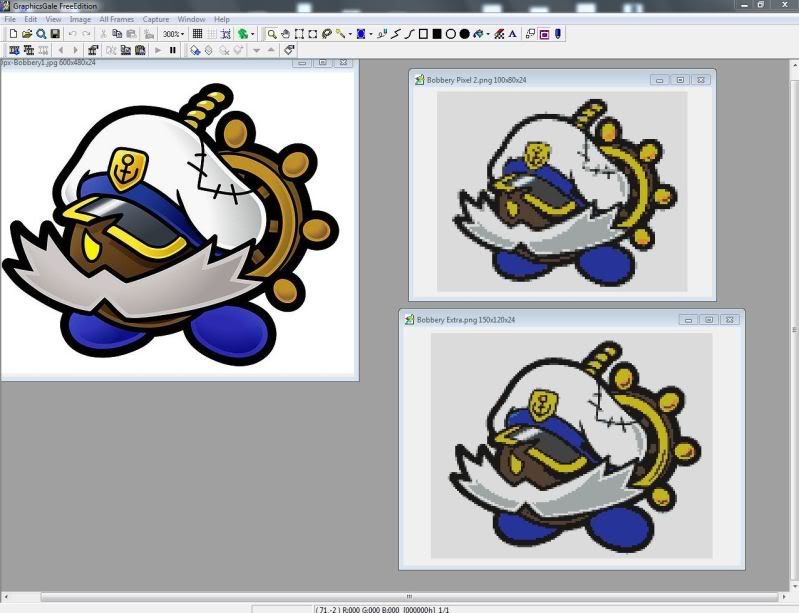
Task: Open the Edit menu
Action: (31, 19)
